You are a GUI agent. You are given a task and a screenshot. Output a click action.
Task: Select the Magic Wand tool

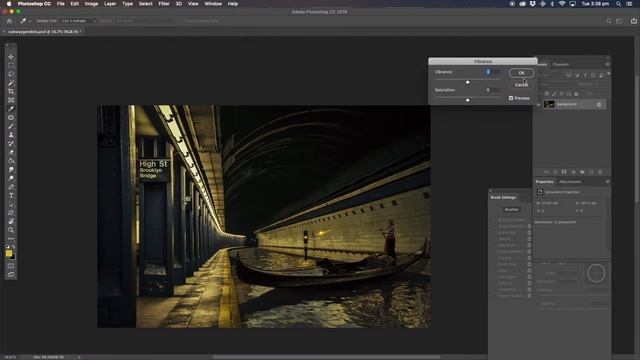coord(11,83)
